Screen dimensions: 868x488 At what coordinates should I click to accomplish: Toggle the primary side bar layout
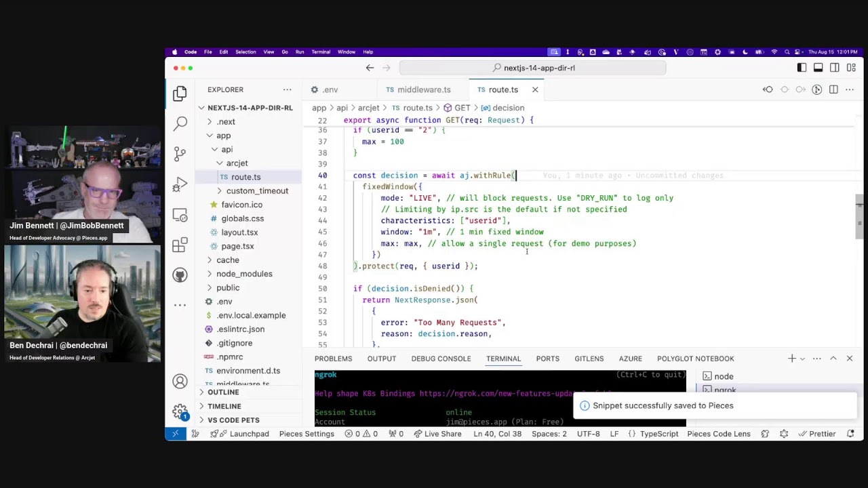point(802,68)
